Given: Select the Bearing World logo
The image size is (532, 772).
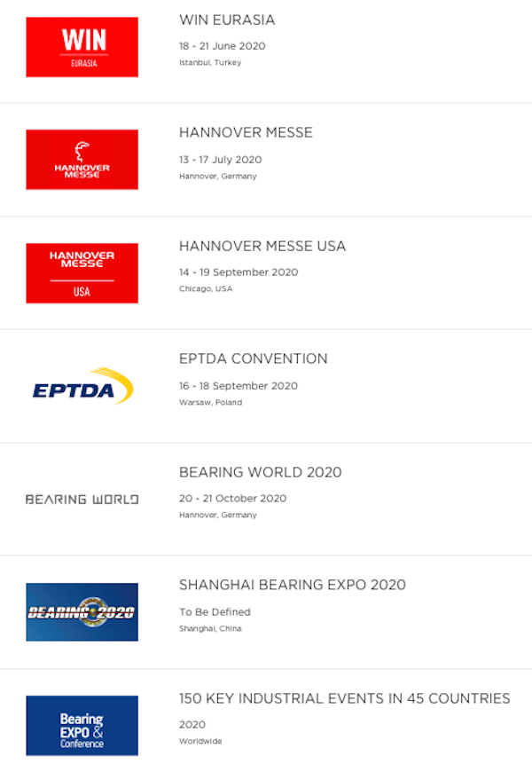Looking at the screenshot, I should 82,500.
